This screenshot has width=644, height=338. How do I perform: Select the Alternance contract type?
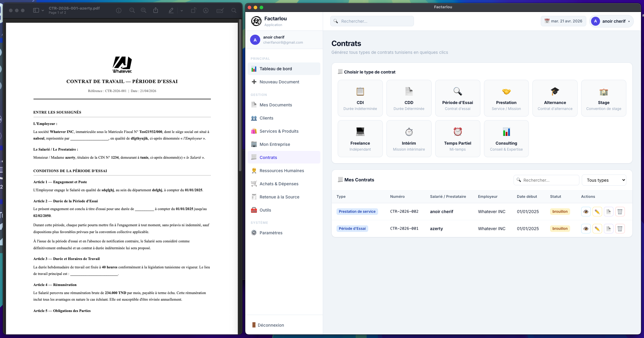[x=555, y=98]
